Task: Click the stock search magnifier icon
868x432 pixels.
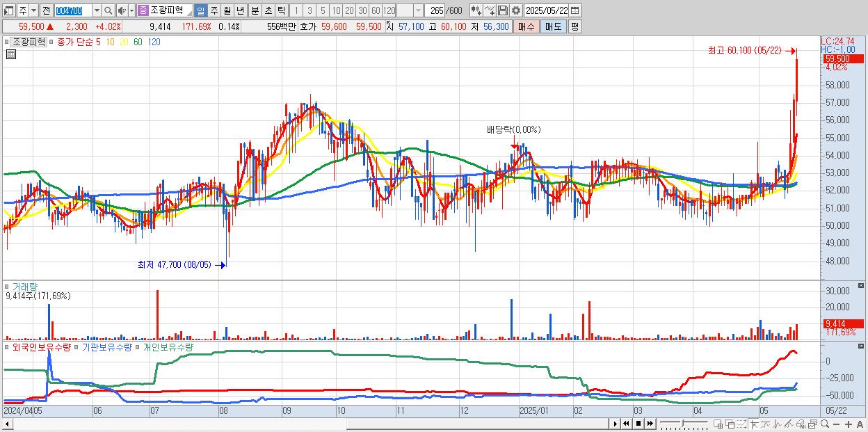Action: [108, 10]
